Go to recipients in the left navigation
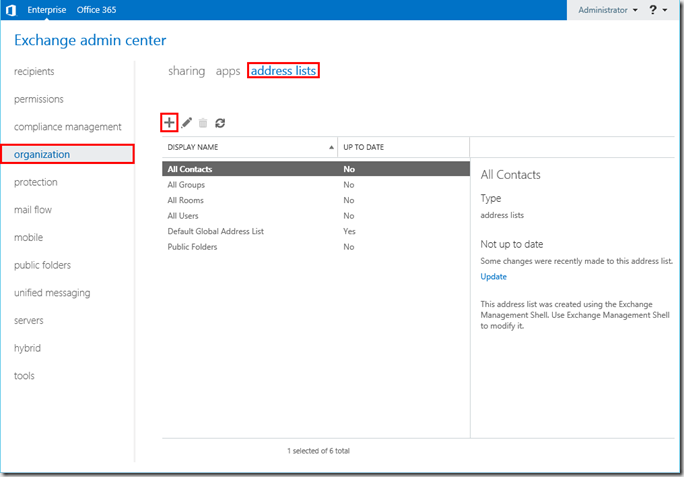Screen dimensions: 684x477 [34, 72]
